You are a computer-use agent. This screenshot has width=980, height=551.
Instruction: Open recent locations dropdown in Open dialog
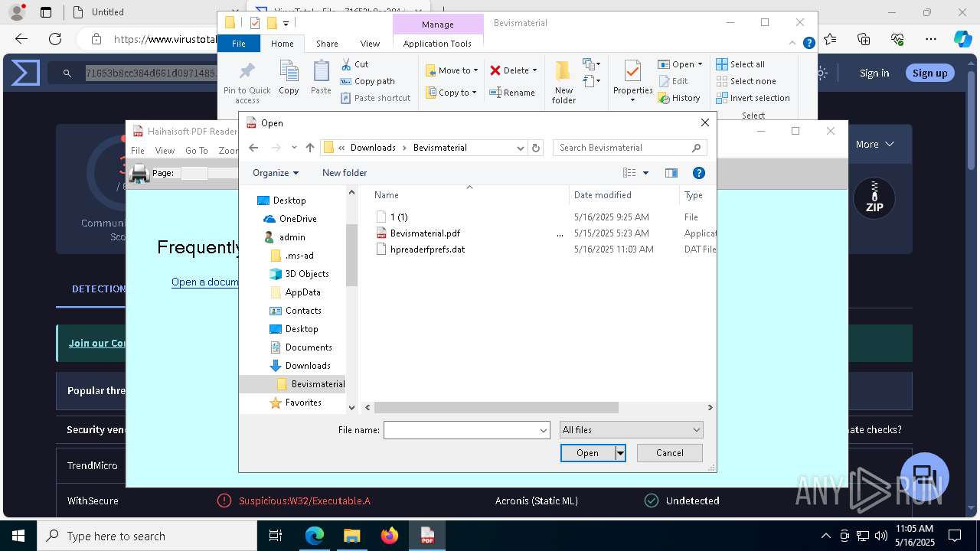[294, 148]
